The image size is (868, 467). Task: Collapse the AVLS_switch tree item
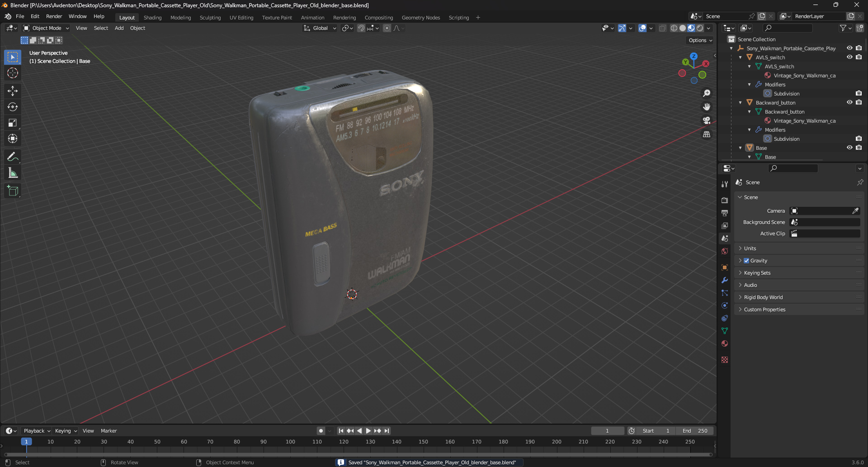[741, 57]
